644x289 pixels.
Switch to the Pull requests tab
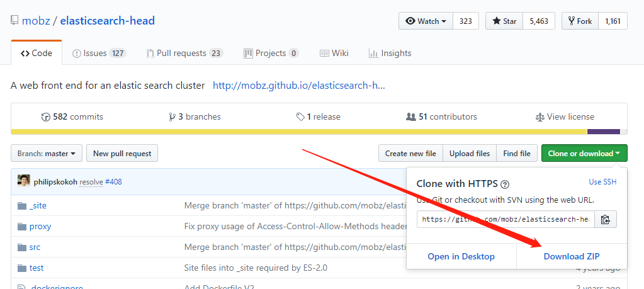pos(184,54)
